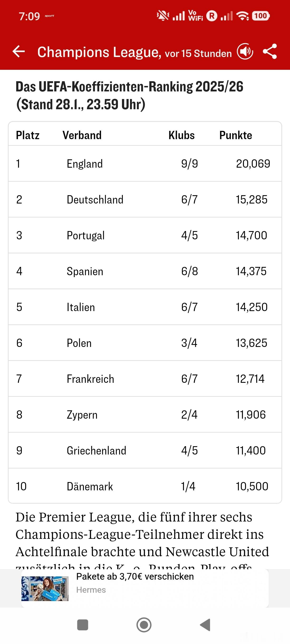Image resolution: width=290 pixels, height=644 pixels.
Task: Tap the Champions League header title
Action: point(99,52)
